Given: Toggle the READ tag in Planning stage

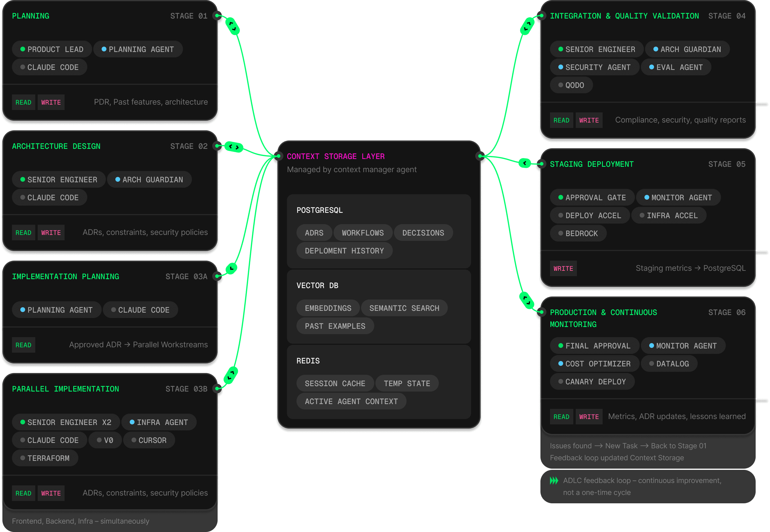Looking at the screenshot, I should click(x=23, y=102).
